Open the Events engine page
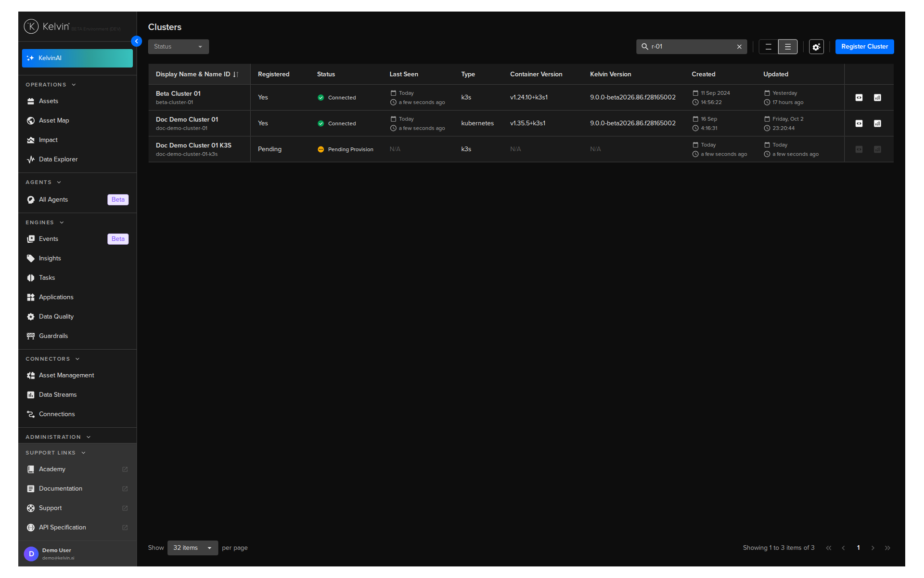Screen dimensions: 924x578 click(77, 239)
